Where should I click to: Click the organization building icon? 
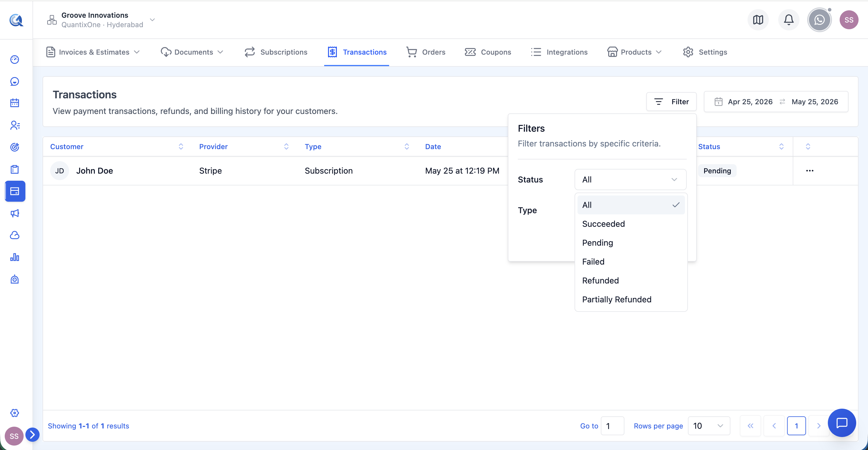pos(52,20)
